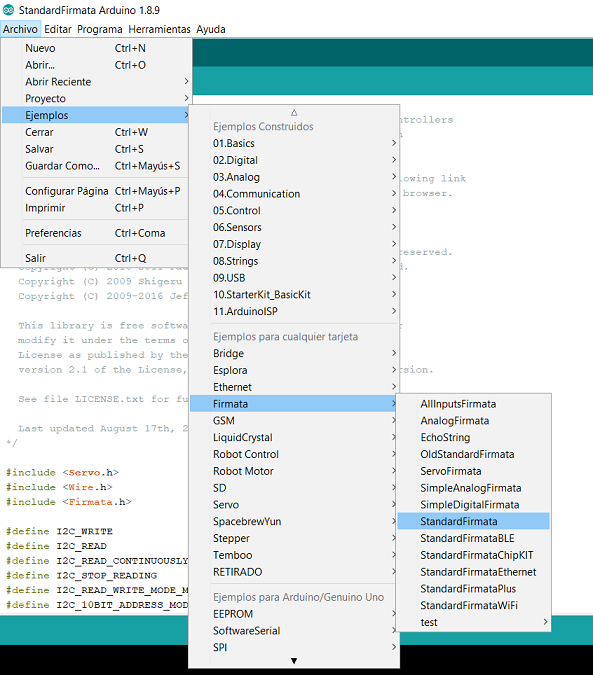Select the Firmata submenu entry

pos(294,404)
